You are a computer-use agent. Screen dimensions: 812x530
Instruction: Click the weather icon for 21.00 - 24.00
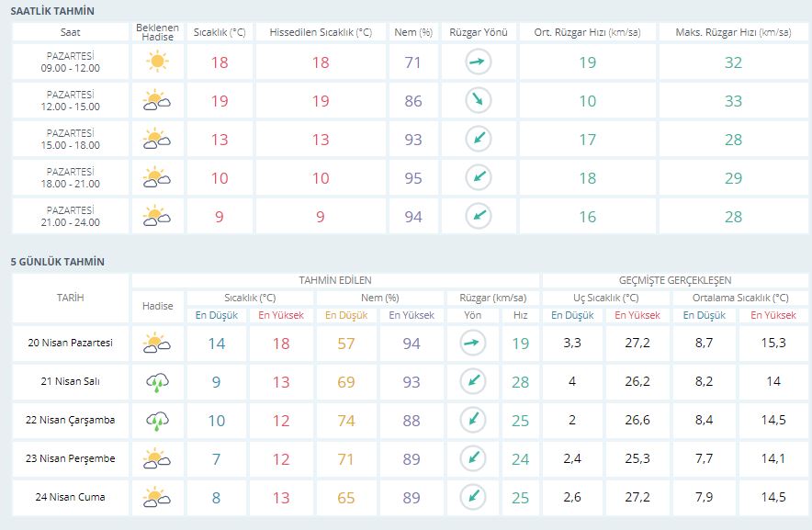(157, 217)
